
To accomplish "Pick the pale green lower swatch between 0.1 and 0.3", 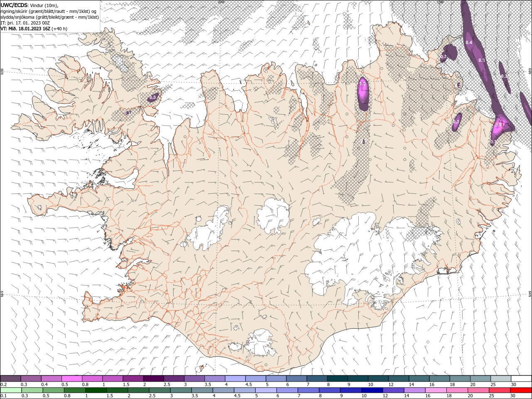I will pyautogui.click(x=11, y=390).
